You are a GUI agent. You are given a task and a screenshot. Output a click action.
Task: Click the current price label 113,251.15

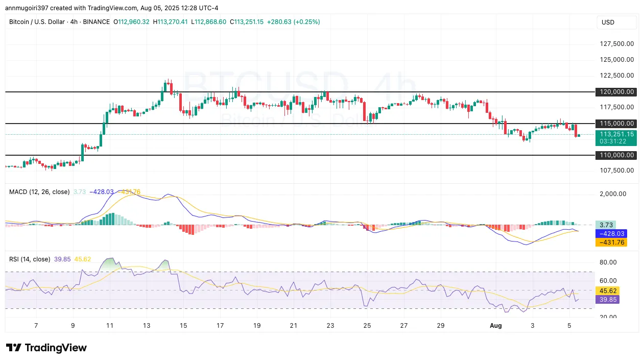pyautogui.click(x=616, y=134)
